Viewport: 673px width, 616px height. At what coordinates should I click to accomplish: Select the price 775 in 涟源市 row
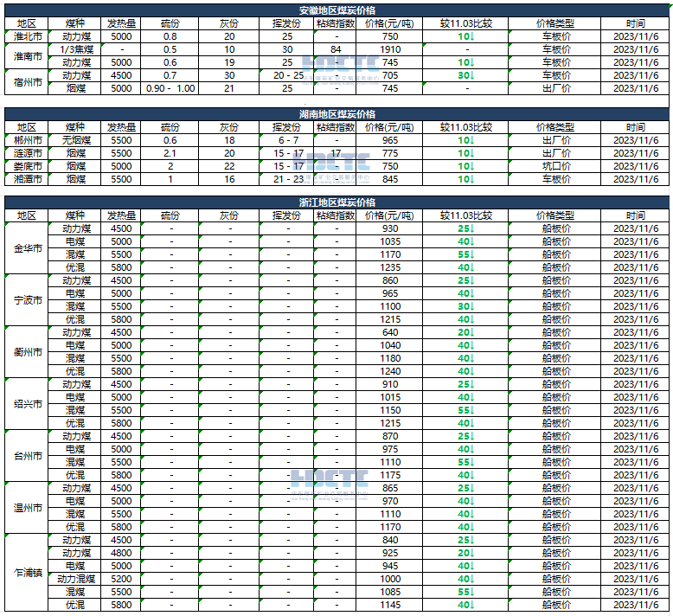coord(390,153)
